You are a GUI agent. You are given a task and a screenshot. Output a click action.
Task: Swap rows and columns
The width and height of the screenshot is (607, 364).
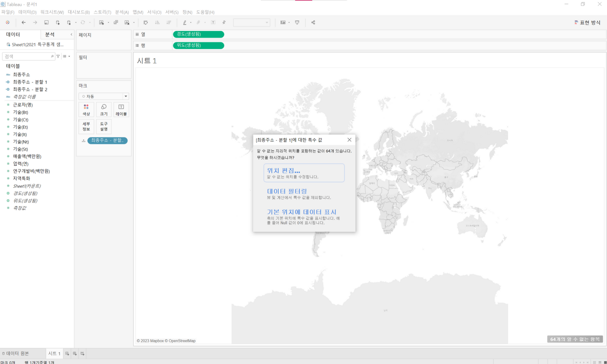click(146, 22)
